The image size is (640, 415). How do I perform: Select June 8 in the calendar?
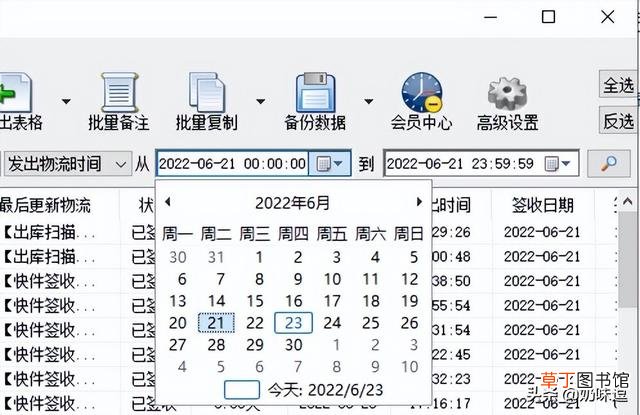point(259,279)
